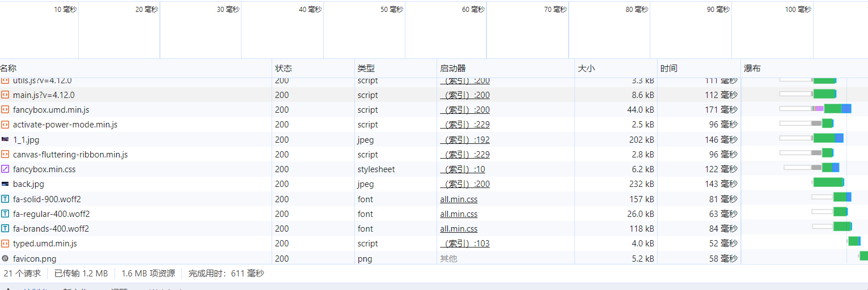868x290 pixels.
Task: Open all.min.css initiator for fa-regular-400.woff2
Action: point(459,214)
